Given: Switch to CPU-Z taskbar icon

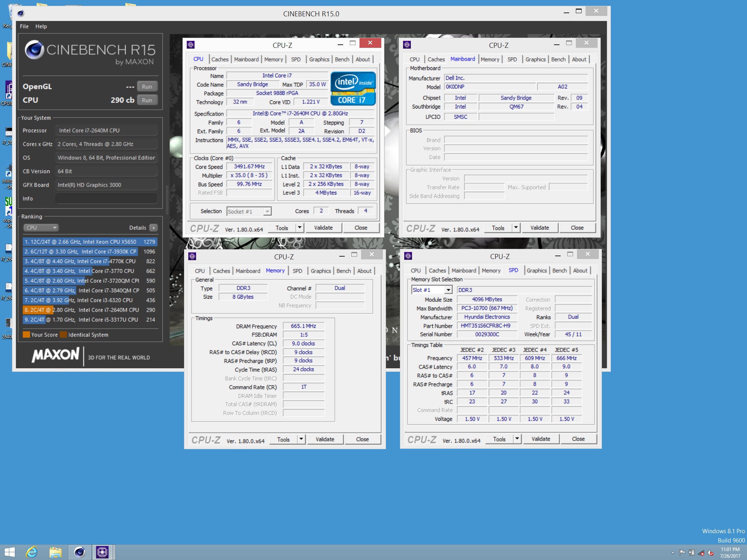Looking at the screenshot, I should [103, 552].
